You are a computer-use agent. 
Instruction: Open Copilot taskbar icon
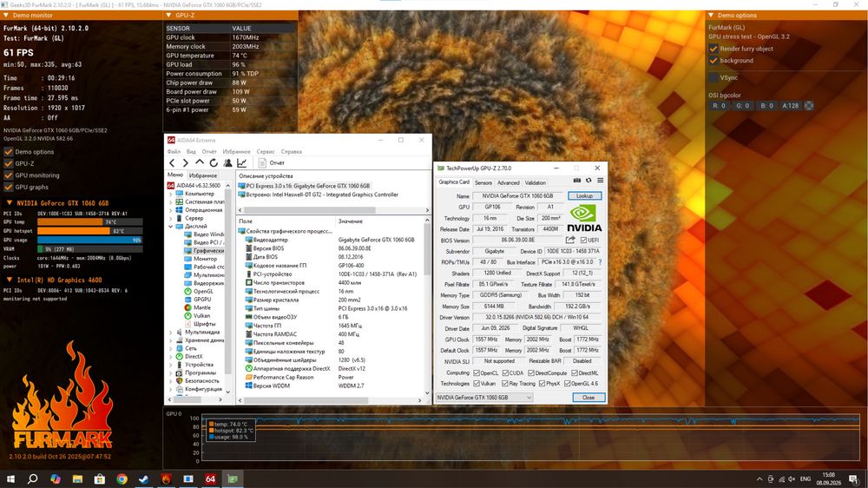tap(56, 478)
